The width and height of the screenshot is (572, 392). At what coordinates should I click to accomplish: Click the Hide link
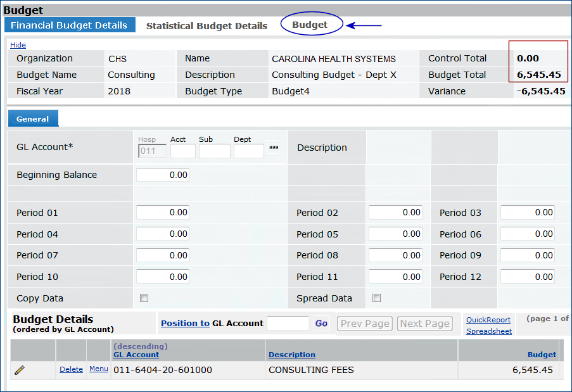tap(18, 45)
